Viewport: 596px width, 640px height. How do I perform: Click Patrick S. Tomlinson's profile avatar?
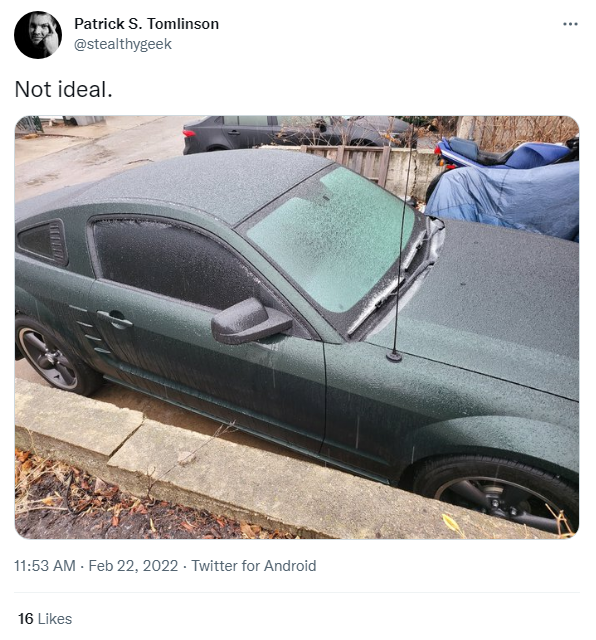coord(38,35)
